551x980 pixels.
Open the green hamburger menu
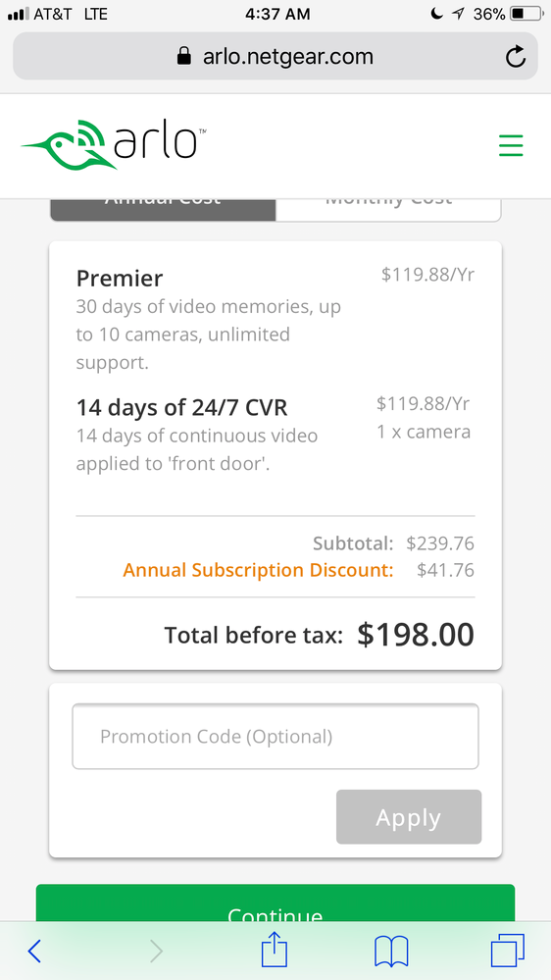[x=511, y=145]
